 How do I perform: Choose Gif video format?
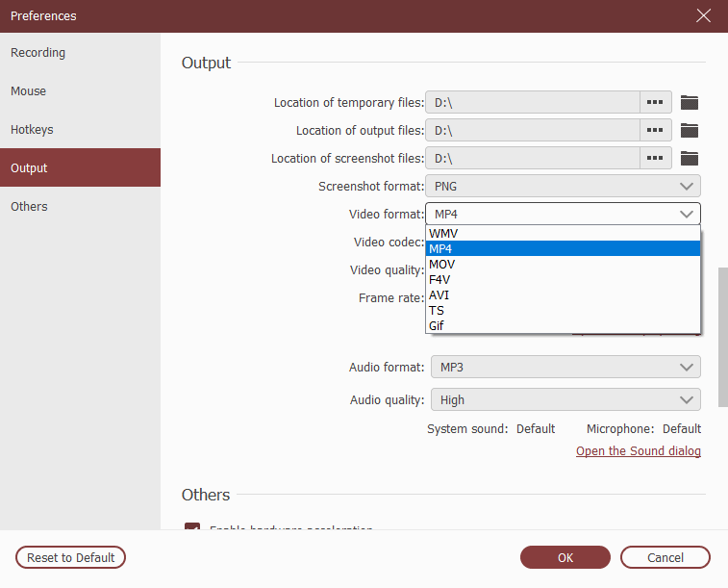point(563,325)
